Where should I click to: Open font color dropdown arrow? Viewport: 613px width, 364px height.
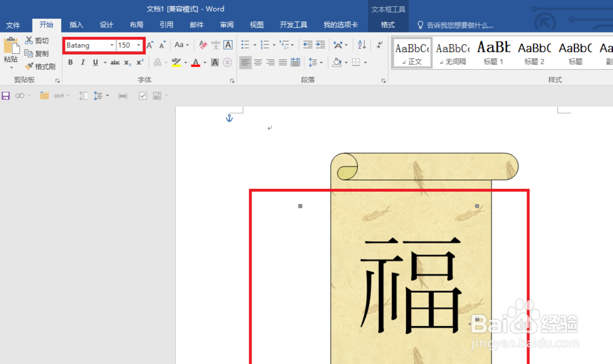(x=205, y=63)
